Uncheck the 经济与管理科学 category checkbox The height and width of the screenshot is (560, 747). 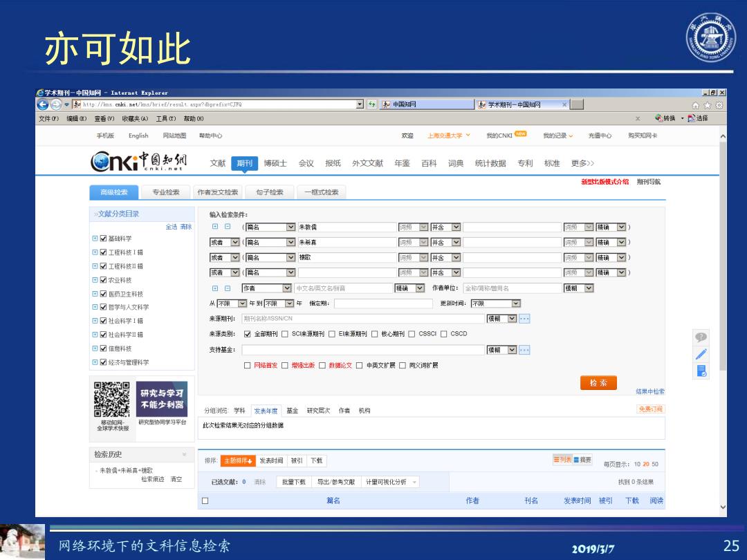(103, 362)
